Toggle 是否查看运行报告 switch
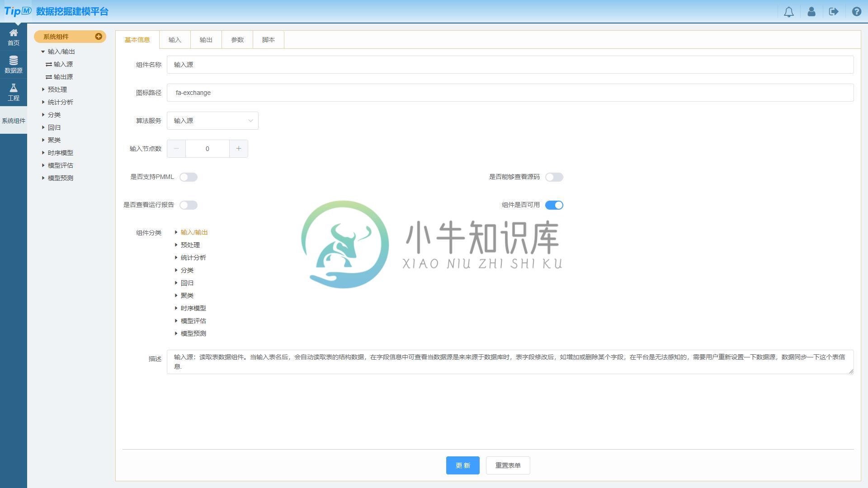Image resolution: width=868 pixels, height=488 pixels. pyautogui.click(x=189, y=205)
